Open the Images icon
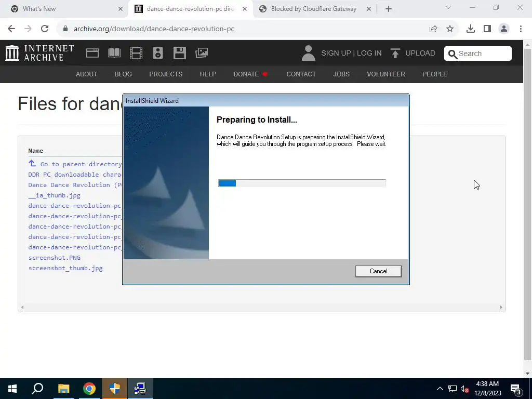Screen dimensions: 532x399 [202, 53]
